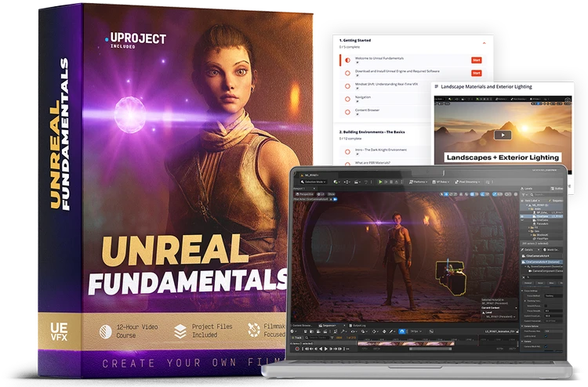Click the Sequencer play forward button
Image resolution: width=588 pixels, height=387 pixels.
click(x=326, y=349)
